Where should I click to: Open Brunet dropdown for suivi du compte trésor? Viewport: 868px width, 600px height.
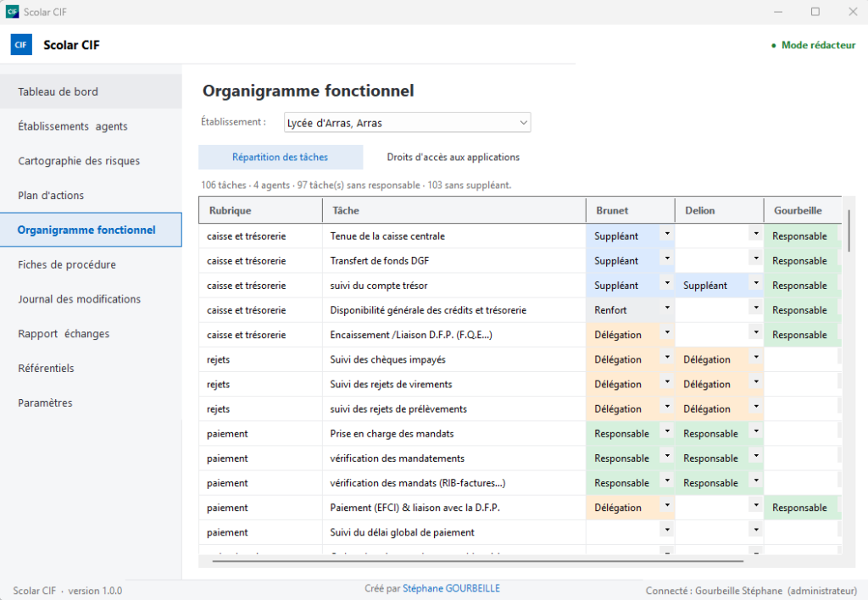click(667, 283)
